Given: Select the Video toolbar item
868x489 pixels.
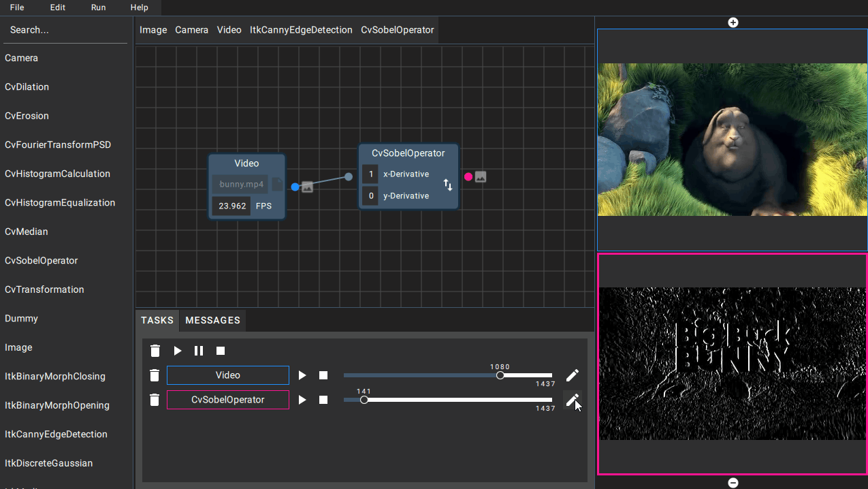Looking at the screenshot, I should point(229,30).
